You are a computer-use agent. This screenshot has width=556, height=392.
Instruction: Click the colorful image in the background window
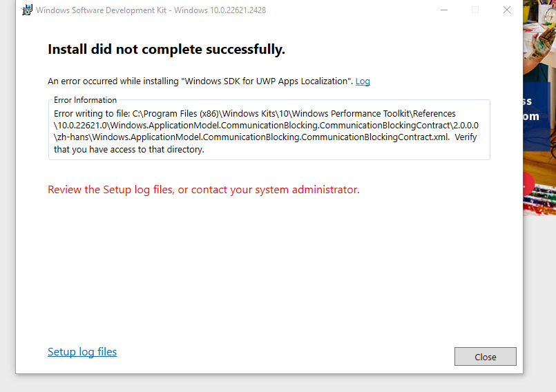coord(539,108)
